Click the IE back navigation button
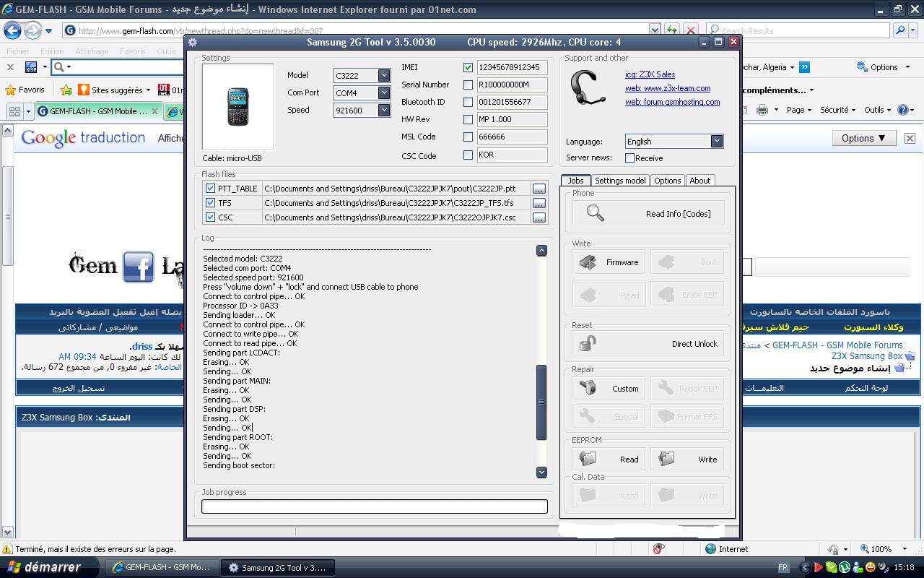This screenshot has width=924, height=578. (x=12, y=30)
